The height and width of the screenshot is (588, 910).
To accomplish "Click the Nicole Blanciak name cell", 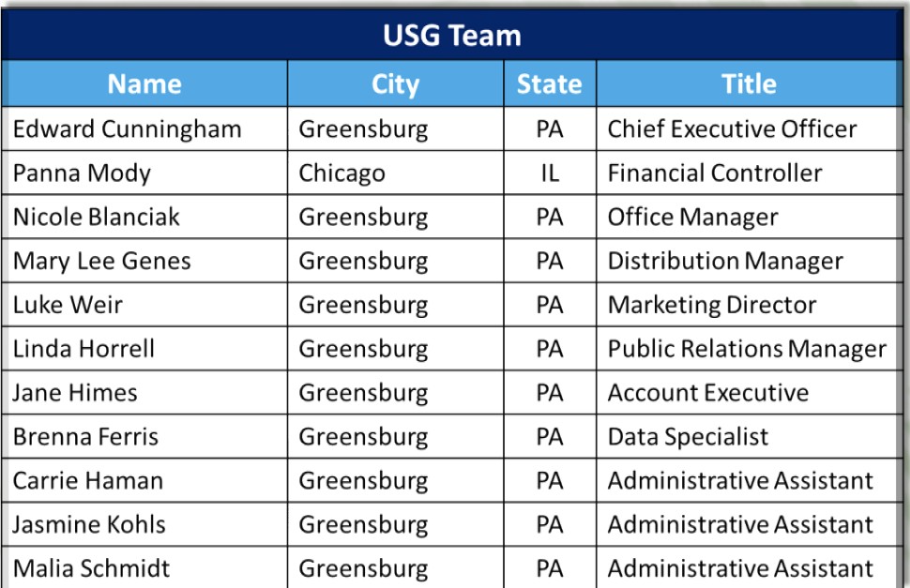I will pos(96,218).
